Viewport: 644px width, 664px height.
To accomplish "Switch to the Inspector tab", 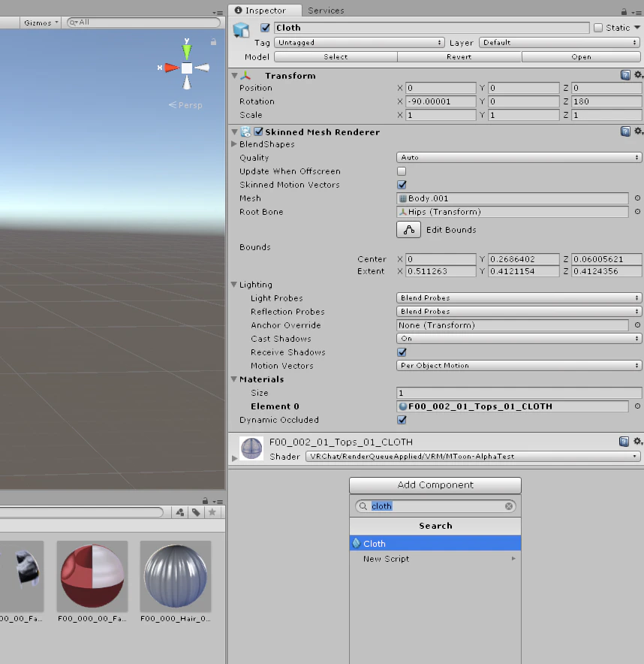I will [x=264, y=11].
